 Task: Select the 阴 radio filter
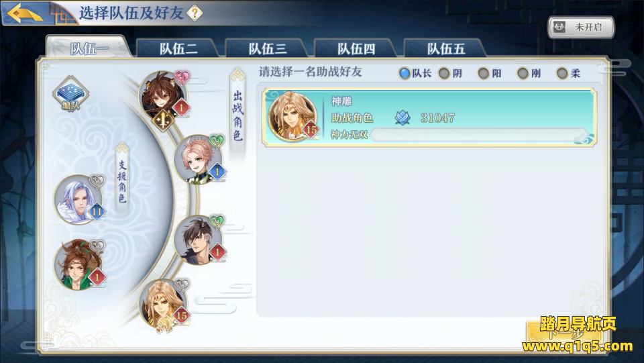click(450, 73)
